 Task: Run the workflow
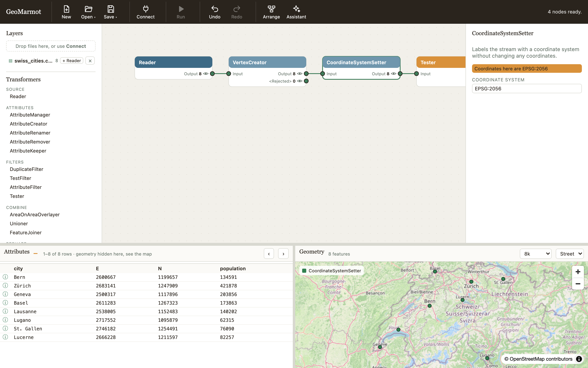[x=181, y=12]
